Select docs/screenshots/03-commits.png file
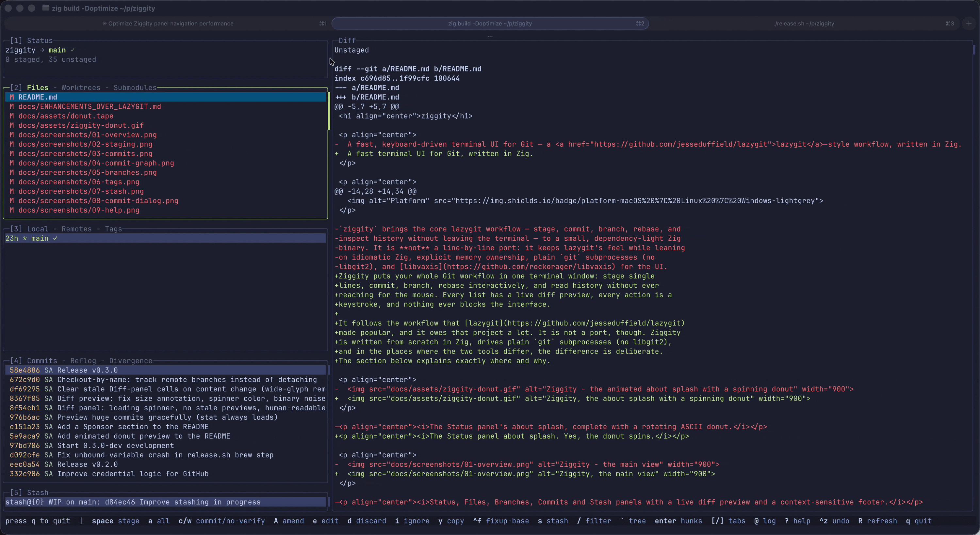980x535 pixels. (166, 154)
